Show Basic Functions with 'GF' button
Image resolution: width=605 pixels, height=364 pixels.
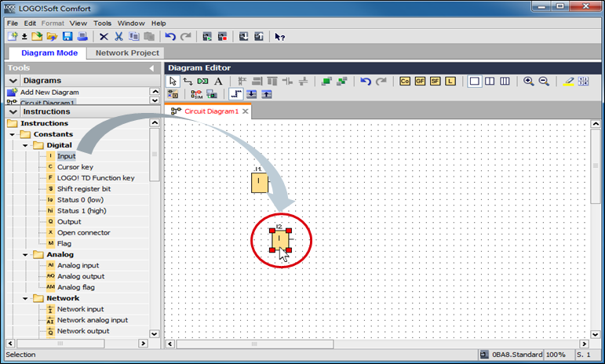[420, 81]
